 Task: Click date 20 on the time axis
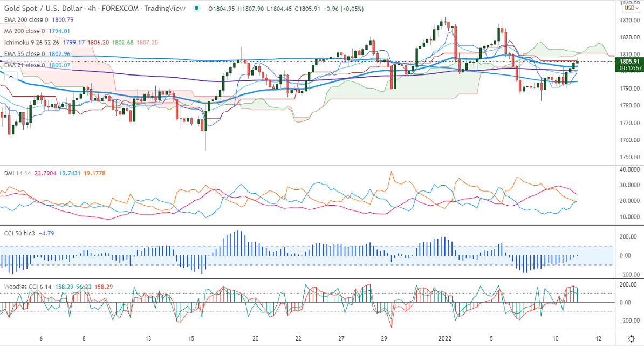256,339
